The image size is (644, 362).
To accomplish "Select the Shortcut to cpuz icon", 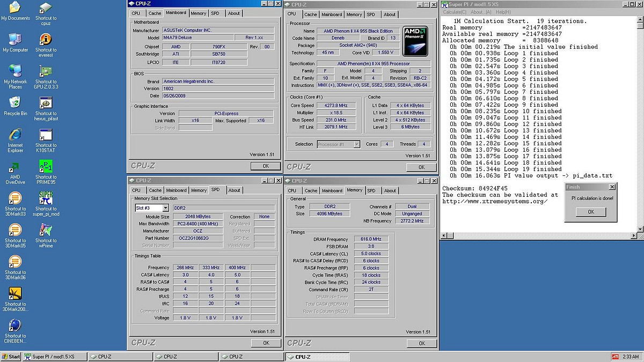I will coord(46,14).
